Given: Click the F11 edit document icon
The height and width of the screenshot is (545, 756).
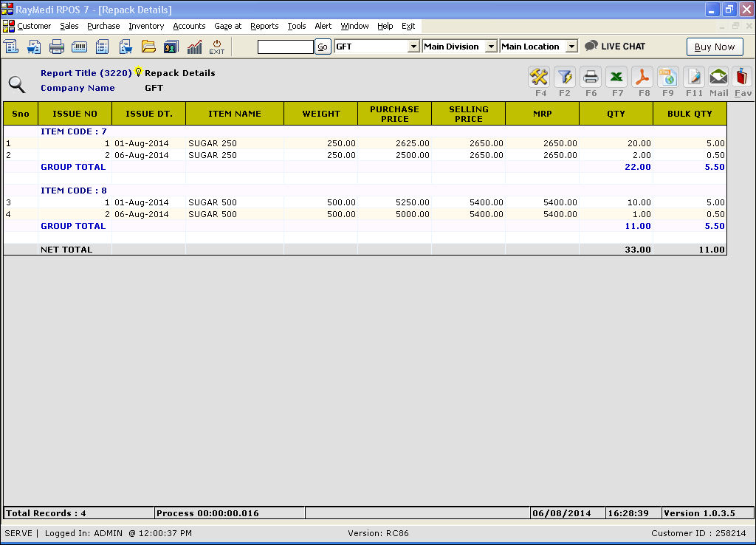Looking at the screenshot, I should (x=693, y=77).
